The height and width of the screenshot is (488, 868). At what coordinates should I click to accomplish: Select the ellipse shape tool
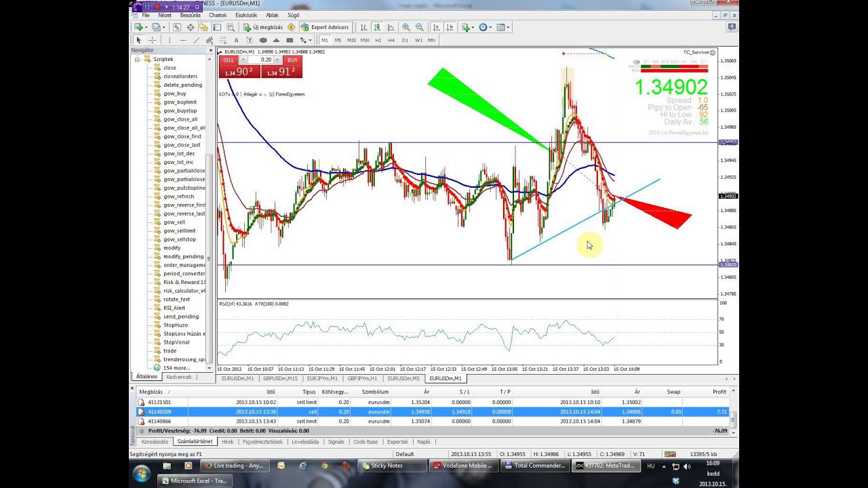tap(263, 40)
